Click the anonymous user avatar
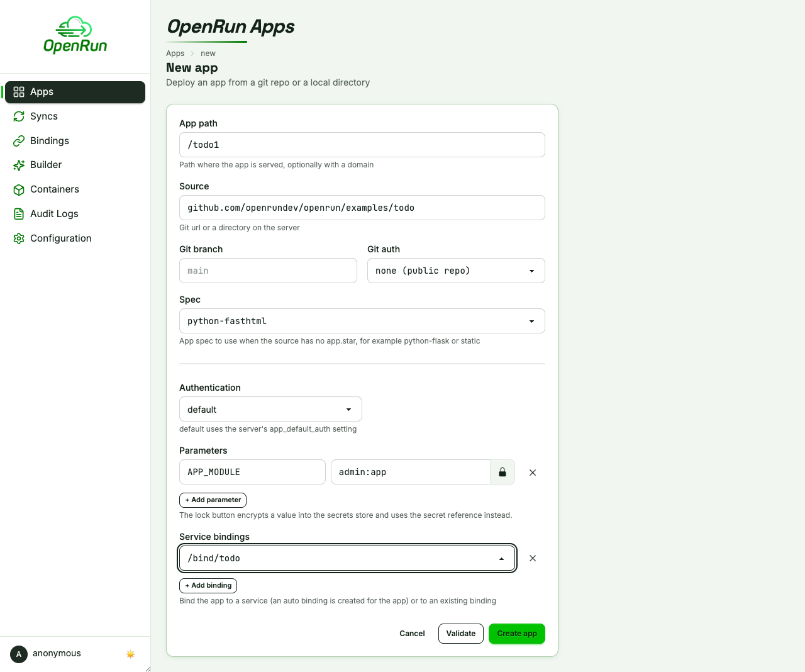The height and width of the screenshot is (672, 805). coord(19,654)
